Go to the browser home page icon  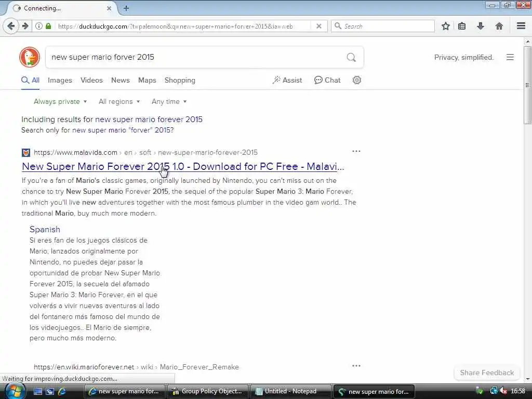[x=499, y=26]
